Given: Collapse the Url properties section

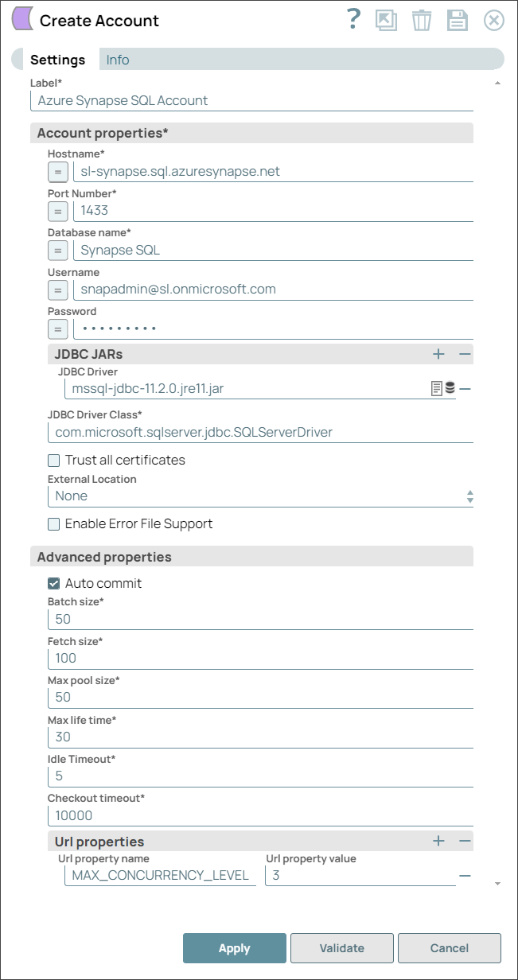Looking at the screenshot, I should [465, 842].
